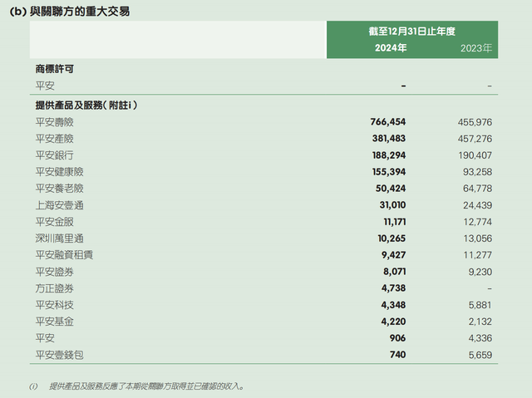
Task: Click the footnote text 提供產品及服務反應了本期從關聯方取得並已確認的收入
Action: pyautogui.click(x=145, y=386)
